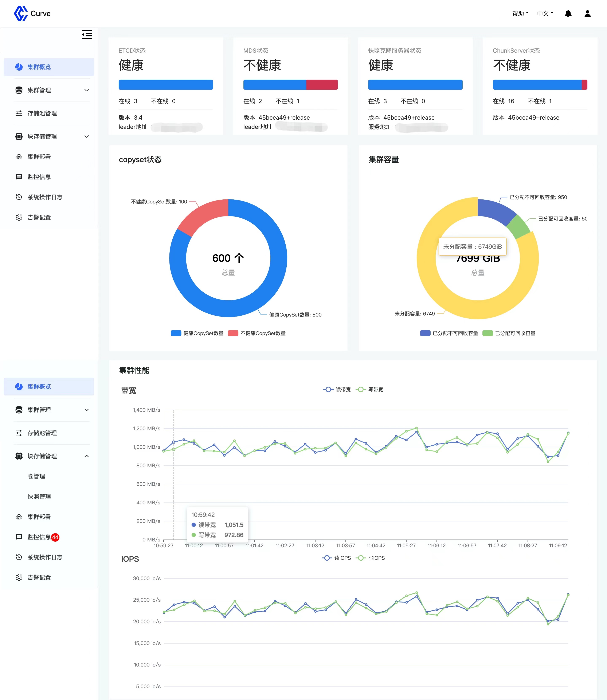Open the user account icon
The image size is (607, 700).
coord(587,13)
